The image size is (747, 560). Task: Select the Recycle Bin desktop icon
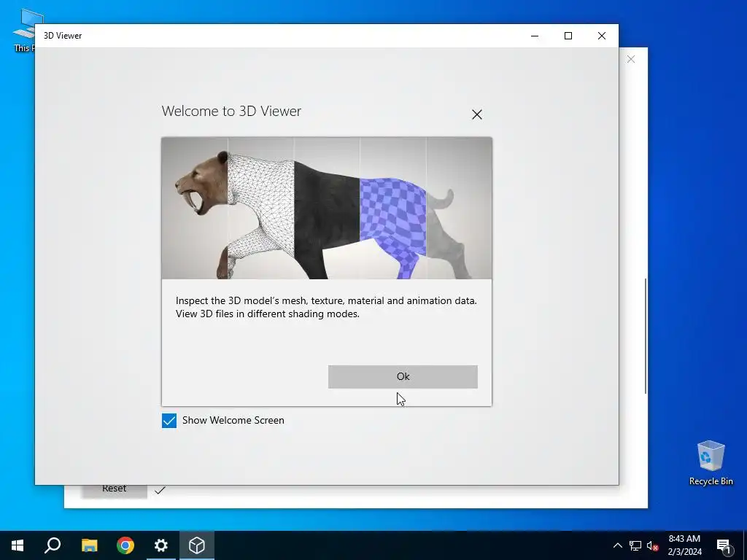[711, 463]
